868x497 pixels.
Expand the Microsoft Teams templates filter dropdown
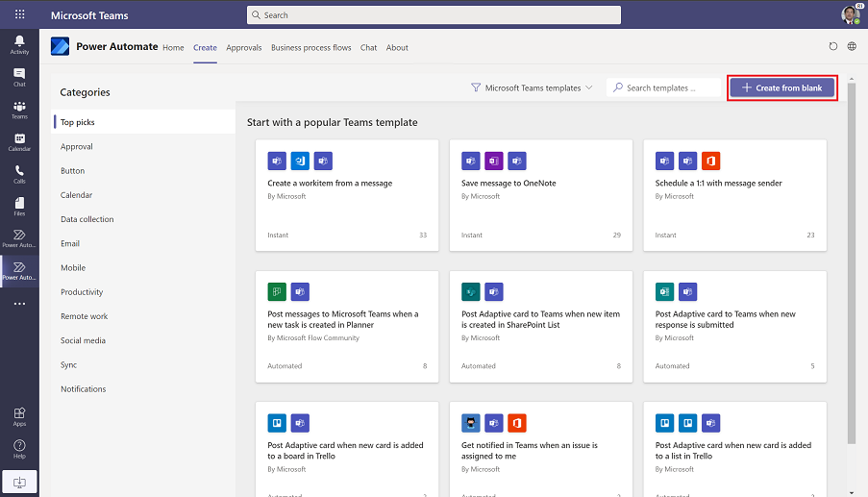(x=532, y=87)
